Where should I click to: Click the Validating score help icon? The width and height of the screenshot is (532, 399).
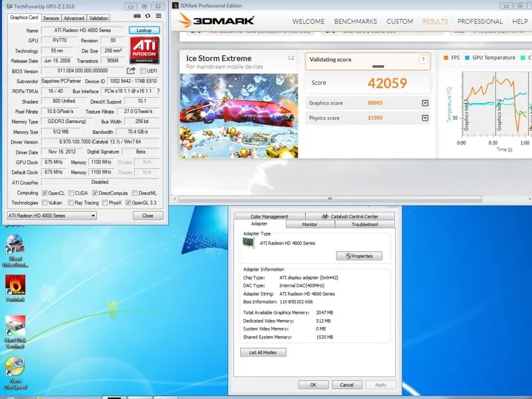pyautogui.click(x=423, y=60)
